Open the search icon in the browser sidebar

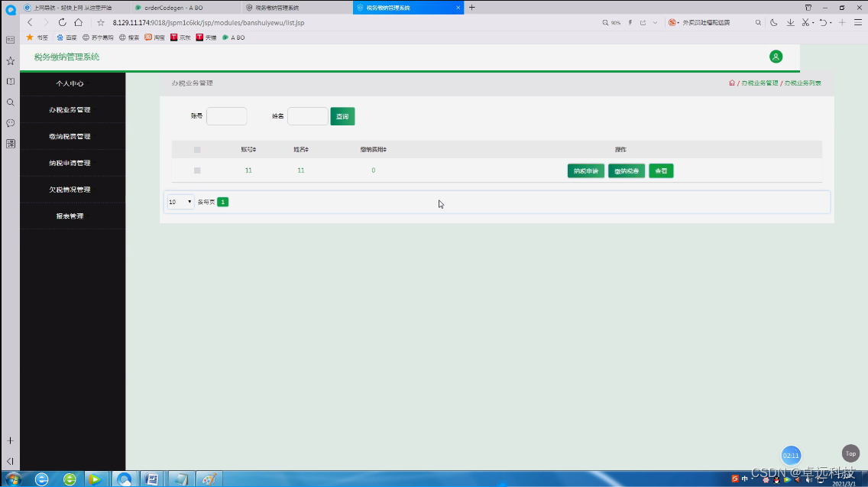pyautogui.click(x=10, y=102)
